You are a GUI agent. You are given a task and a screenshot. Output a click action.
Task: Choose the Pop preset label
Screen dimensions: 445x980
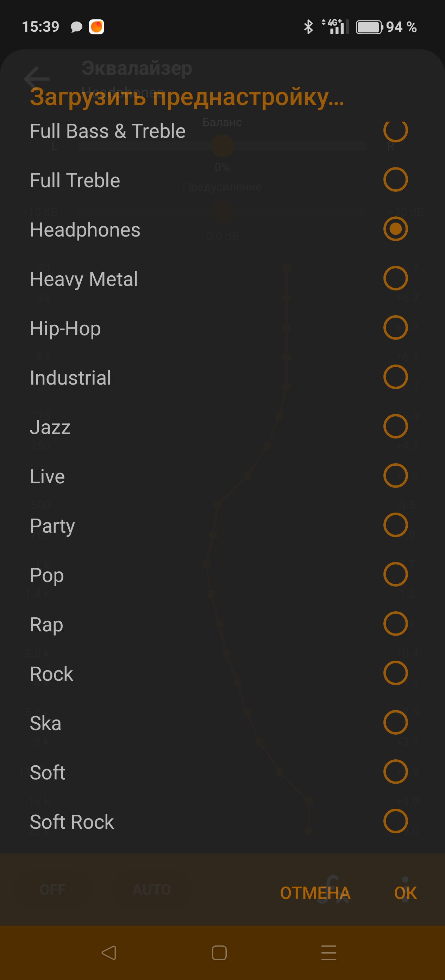[47, 575]
